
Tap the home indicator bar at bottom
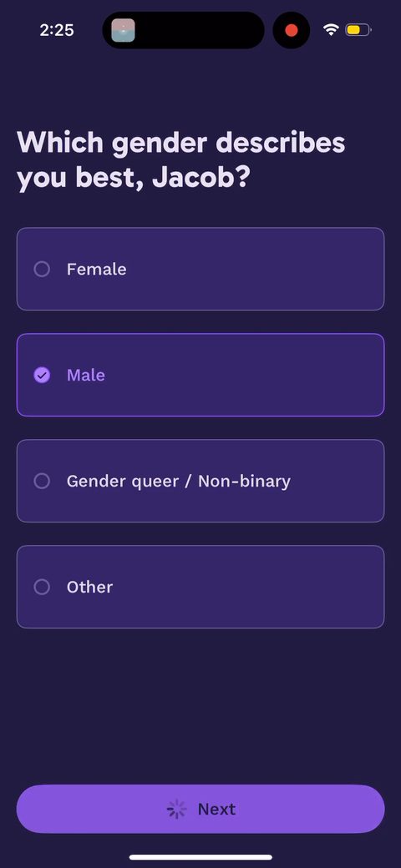click(200, 857)
